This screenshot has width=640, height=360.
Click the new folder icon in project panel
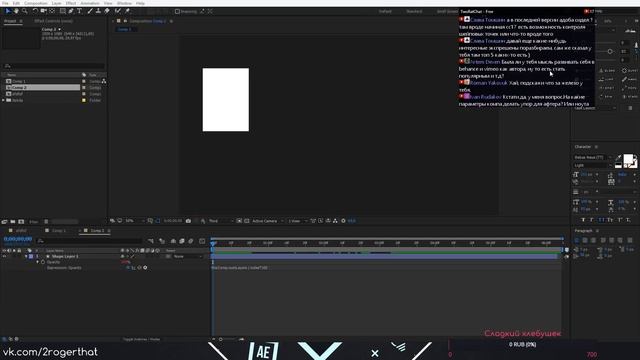[13, 222]
